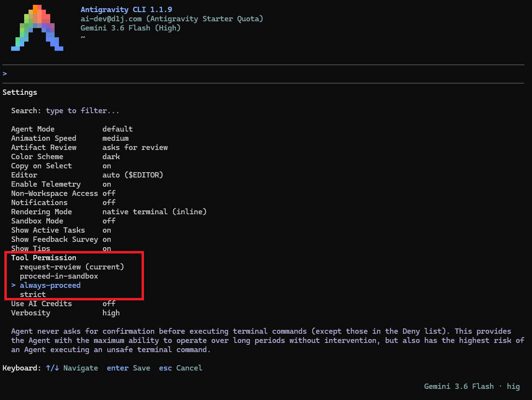This screenshot has height=400, width=532.
Task: Toggle Use AI Credits setting
Action: [x=63, y=304]
